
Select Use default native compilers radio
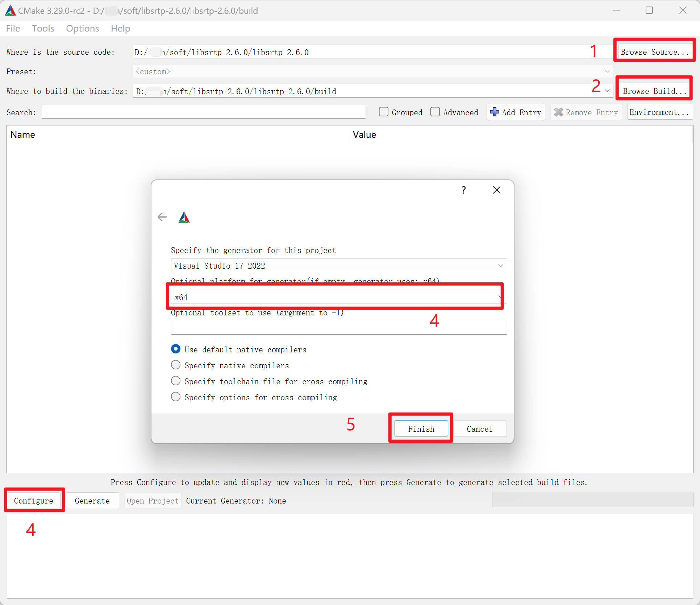pyautogui.click(x=176, y=349)
